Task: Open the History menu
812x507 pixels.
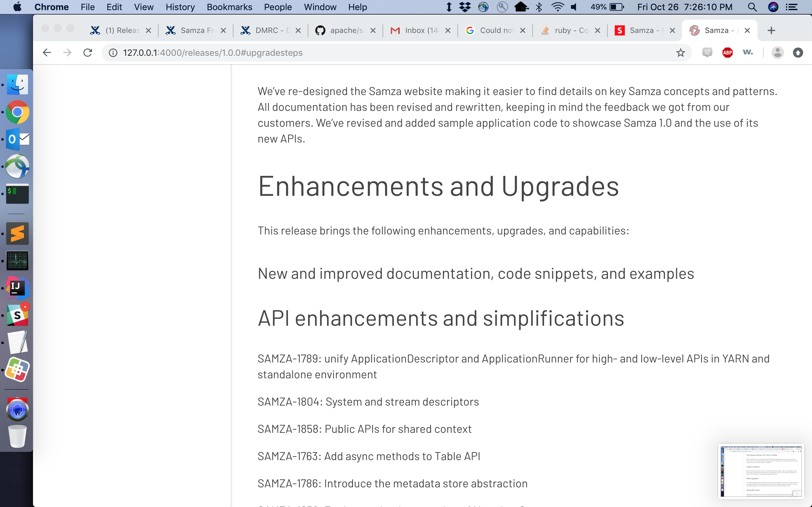Action: point(180,7)
